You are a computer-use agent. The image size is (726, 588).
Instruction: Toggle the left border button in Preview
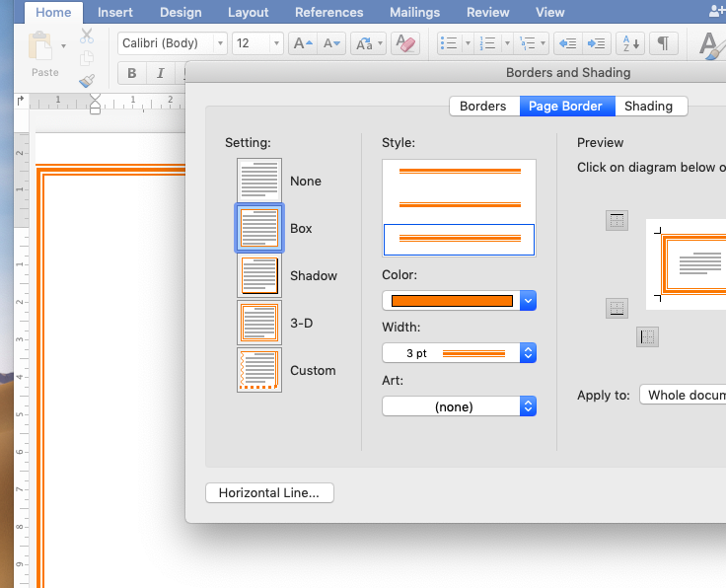(x=647, y=336)
